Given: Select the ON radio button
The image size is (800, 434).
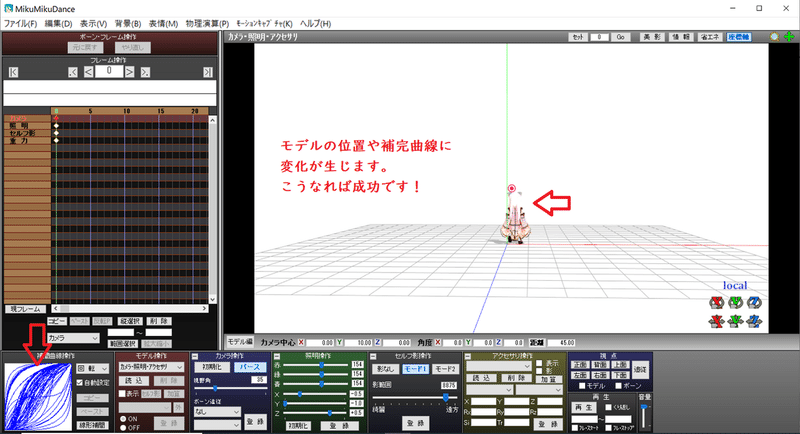Looking at the screenshot, I should [x=123, y=419].
